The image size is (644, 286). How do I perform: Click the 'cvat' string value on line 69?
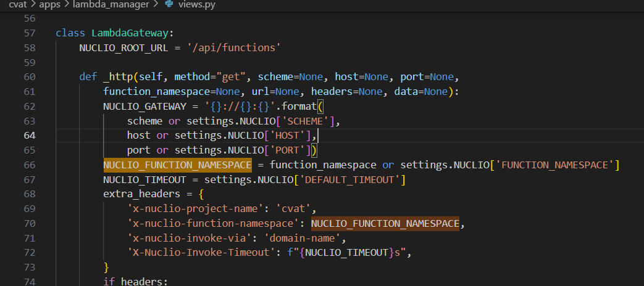click(x=293, y=209)
